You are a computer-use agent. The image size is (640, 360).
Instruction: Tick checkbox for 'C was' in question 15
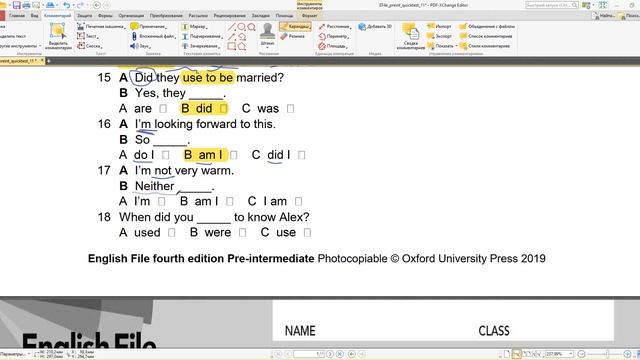(290, 109)
